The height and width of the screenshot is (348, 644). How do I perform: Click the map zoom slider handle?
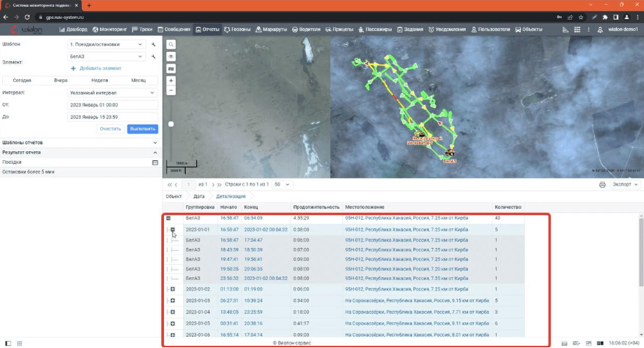pyautogui.click(x=171, y=125)
